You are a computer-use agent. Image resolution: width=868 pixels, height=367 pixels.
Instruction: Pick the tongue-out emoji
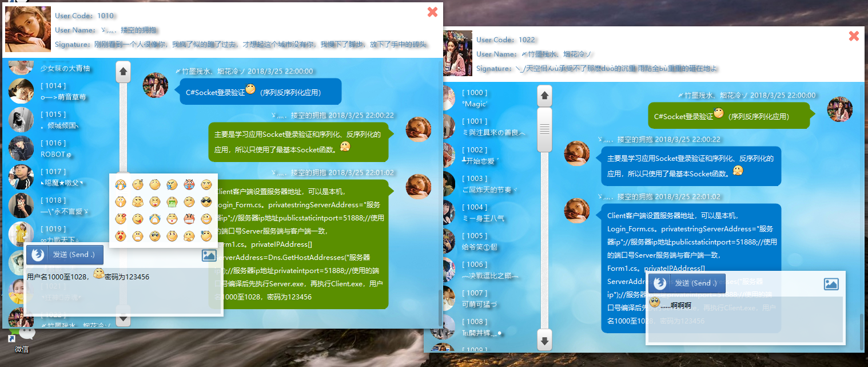click(x=138, y=219)
